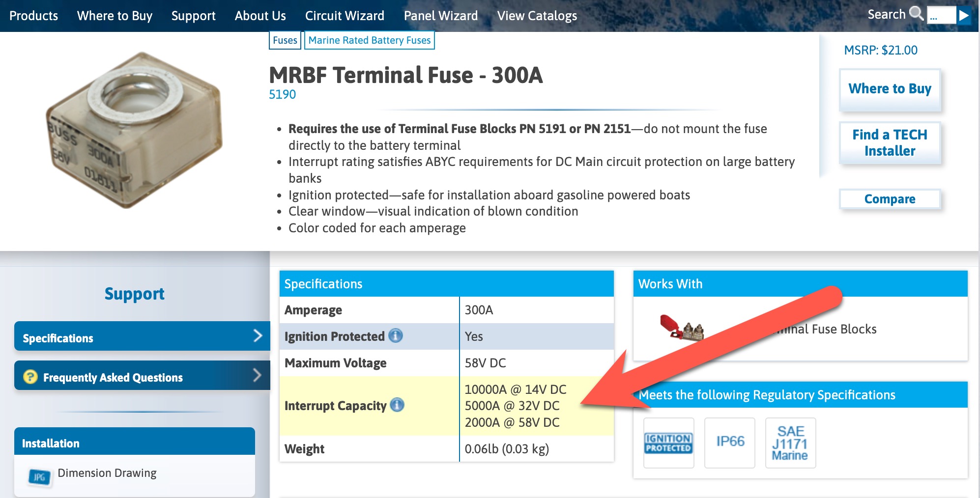Open the Products menu
Viewport: 980px width, 498px height.
(33, 16)
